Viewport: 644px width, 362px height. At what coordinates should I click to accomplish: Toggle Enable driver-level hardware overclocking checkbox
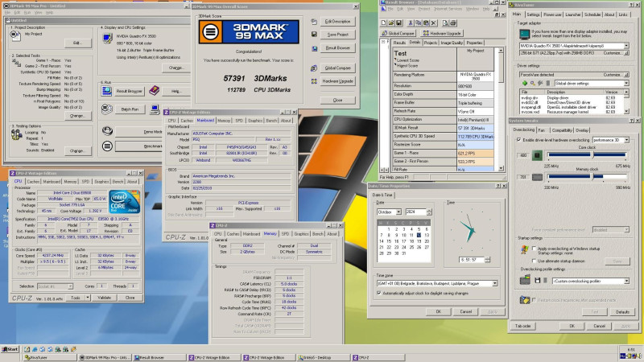tap(518, 140)
